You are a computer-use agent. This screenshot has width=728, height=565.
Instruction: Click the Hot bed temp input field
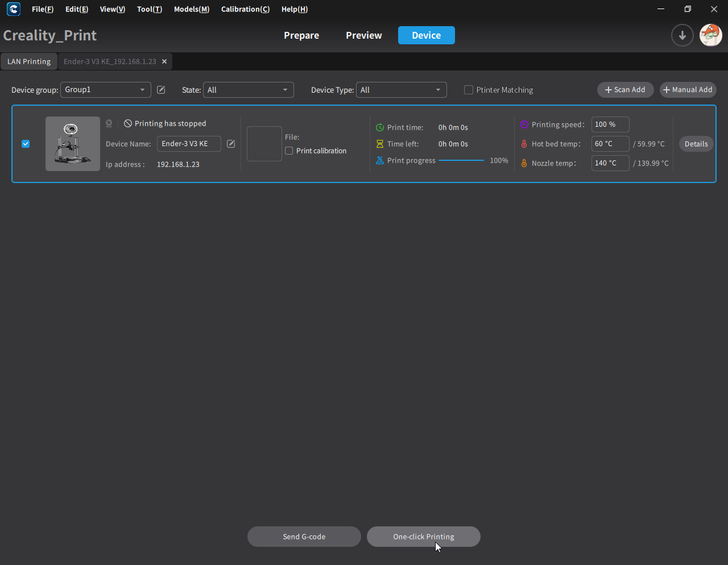(610, 144)
